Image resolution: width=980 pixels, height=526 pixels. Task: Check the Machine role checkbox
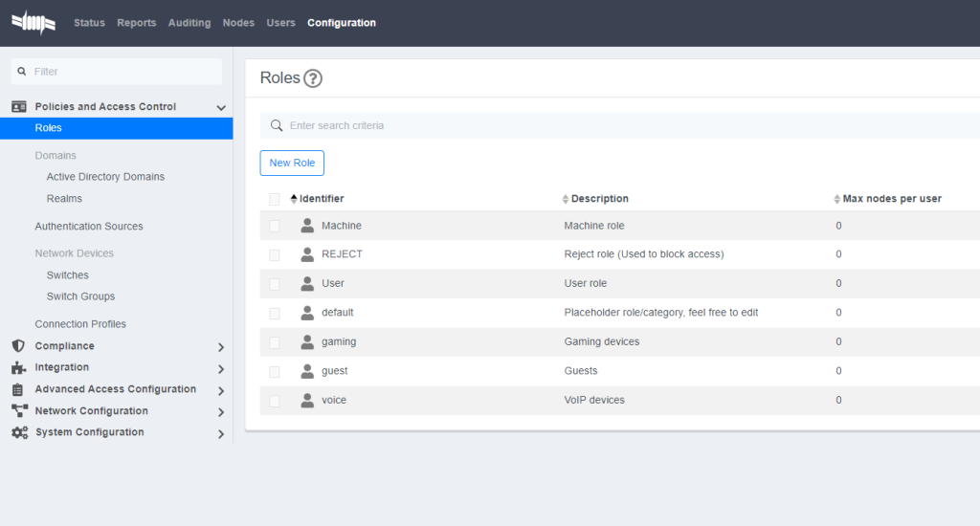(275, 226)
